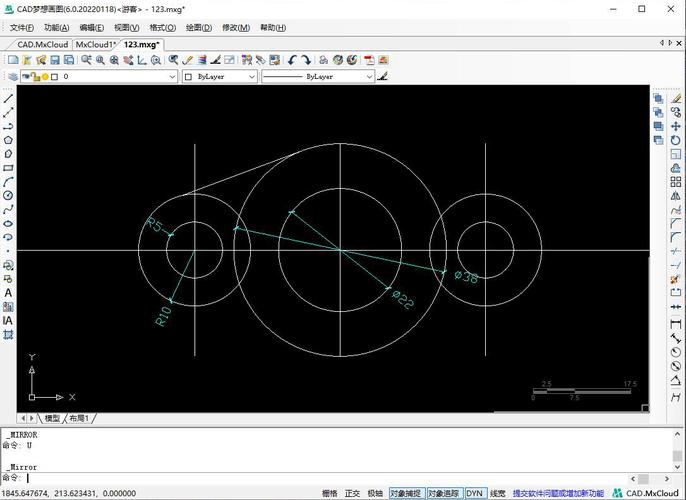Toggle the 线宽 lineweight display
This screenshot has width=686, height=500.
497,493
